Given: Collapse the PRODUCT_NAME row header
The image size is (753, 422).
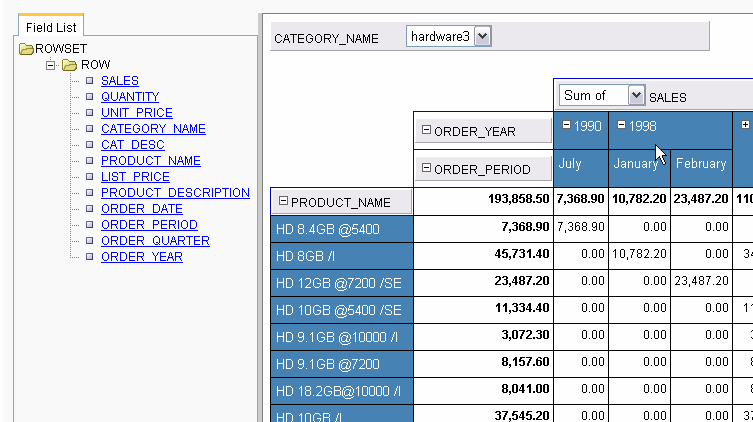Looking at the screenshot, I should [x=283, y=201].
